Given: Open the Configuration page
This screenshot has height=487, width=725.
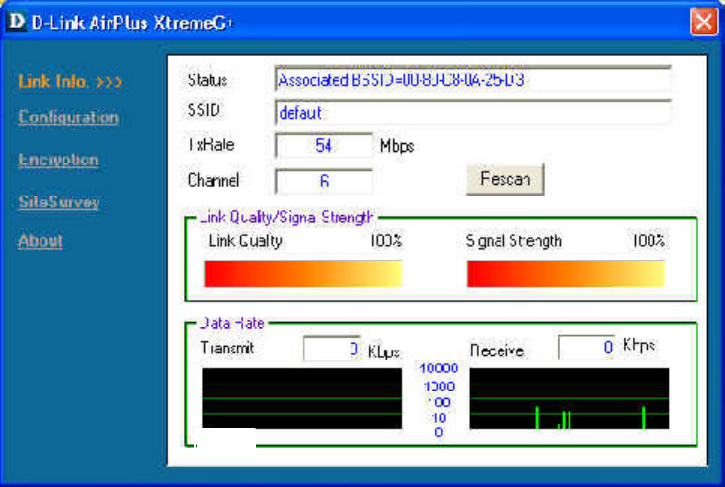Looking at the screenshot, I should pos(68,117).
